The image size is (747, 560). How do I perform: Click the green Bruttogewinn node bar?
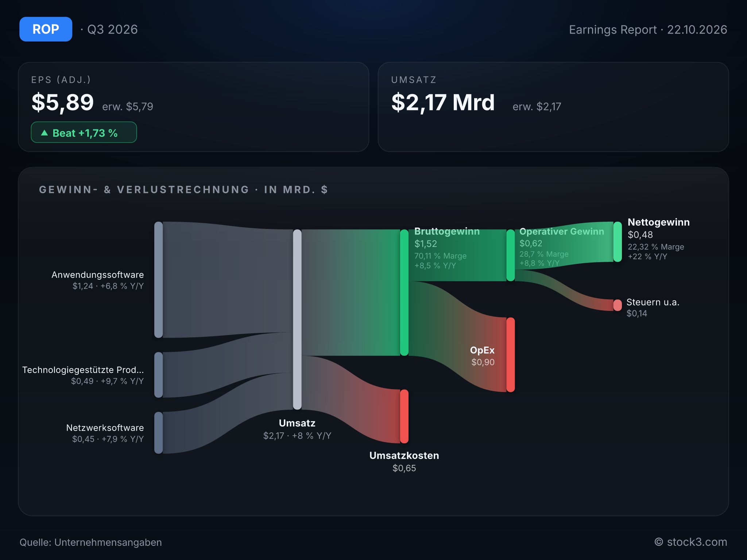pos(404,292)
